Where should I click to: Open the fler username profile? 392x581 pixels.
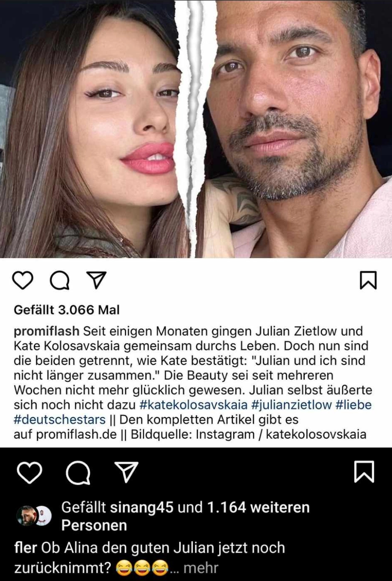[25, 548]
